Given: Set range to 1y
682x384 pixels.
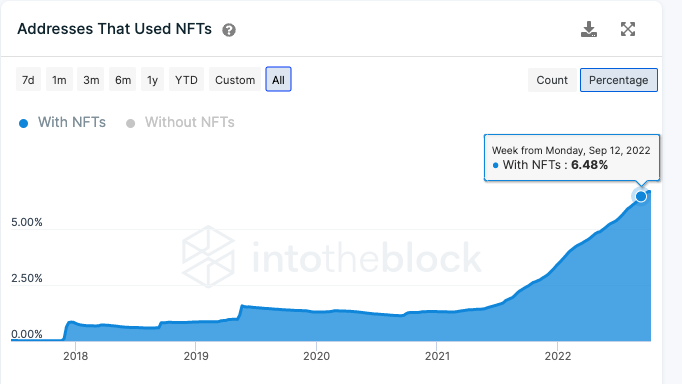Looking at the screenshot, I should pos(152,80).
